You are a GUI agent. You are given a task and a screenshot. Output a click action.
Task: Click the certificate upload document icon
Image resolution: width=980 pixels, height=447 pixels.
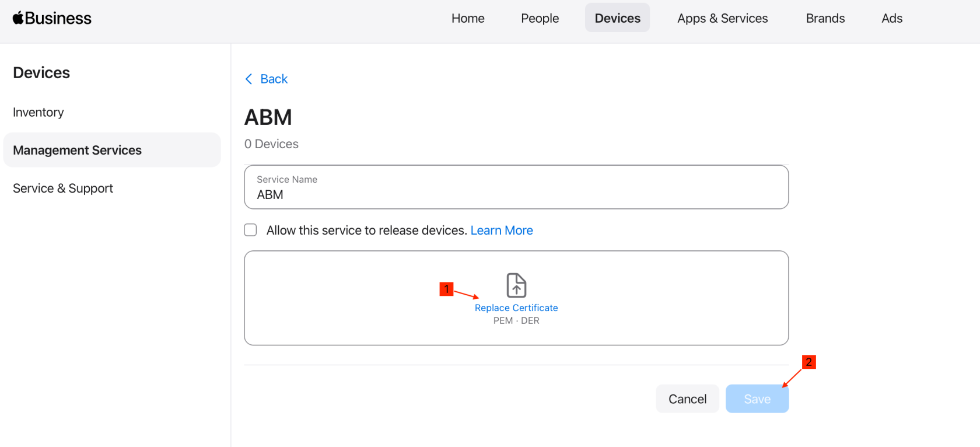pyautogui.click(x=516, y=285)
